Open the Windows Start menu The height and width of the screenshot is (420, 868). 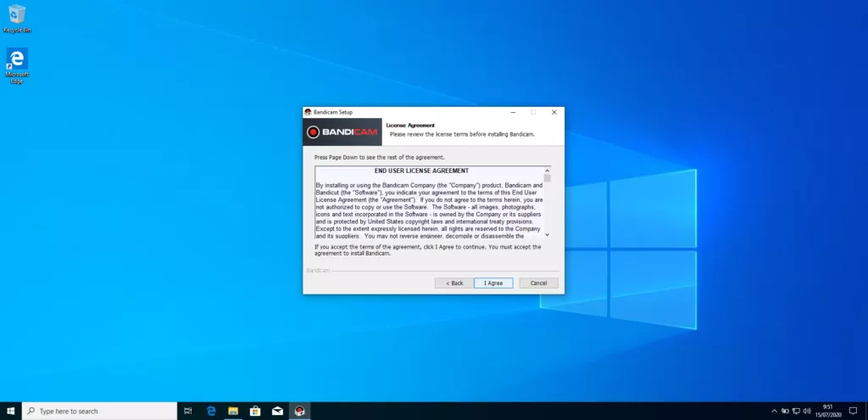(11, 411)
